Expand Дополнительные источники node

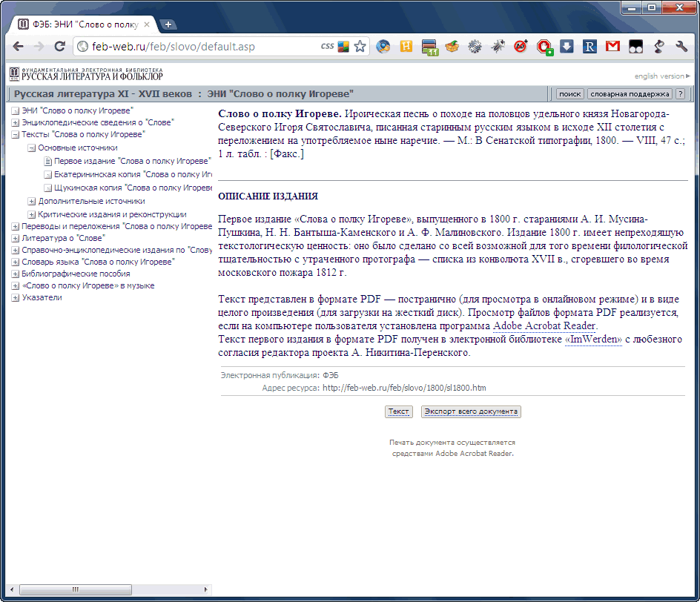(31, 201)
